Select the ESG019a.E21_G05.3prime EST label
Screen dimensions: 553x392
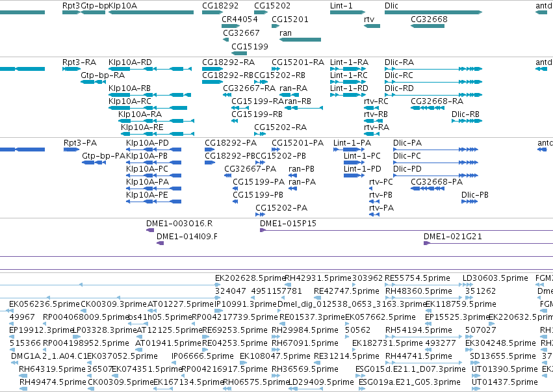pyautogui.click(x=409, y=382)
